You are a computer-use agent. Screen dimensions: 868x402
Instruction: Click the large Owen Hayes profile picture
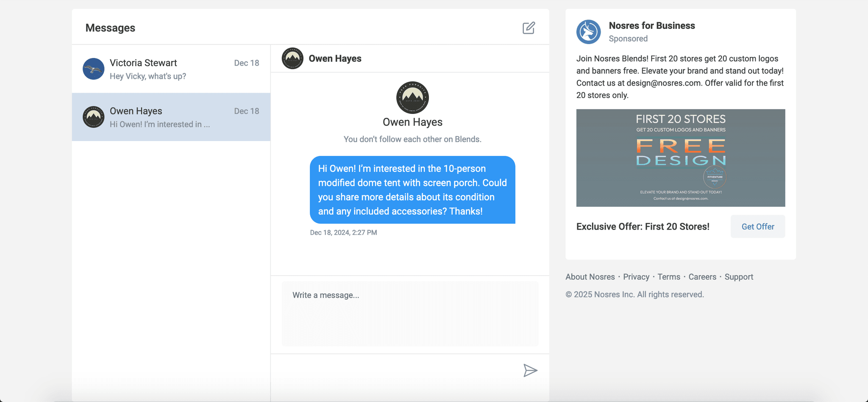412,97
